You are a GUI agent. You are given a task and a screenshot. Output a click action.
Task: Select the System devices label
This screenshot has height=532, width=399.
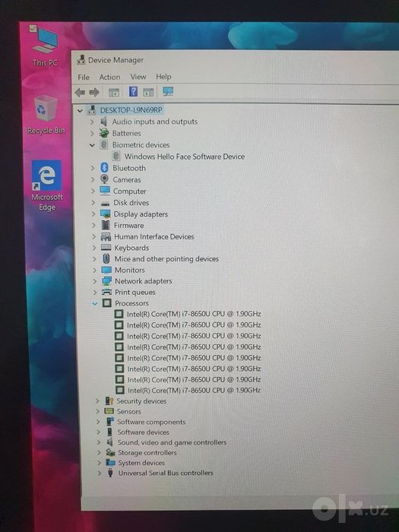tap(141, 463)
